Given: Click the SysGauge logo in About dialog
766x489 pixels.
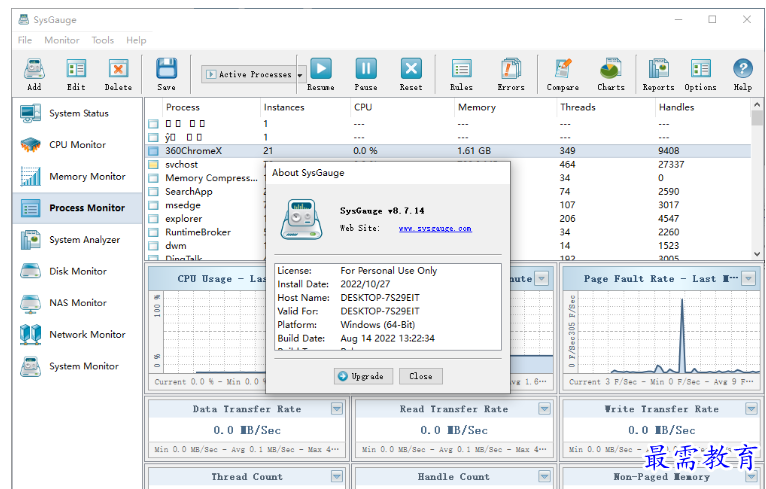Looking at the screenshot, I should (x=301, y=219).
